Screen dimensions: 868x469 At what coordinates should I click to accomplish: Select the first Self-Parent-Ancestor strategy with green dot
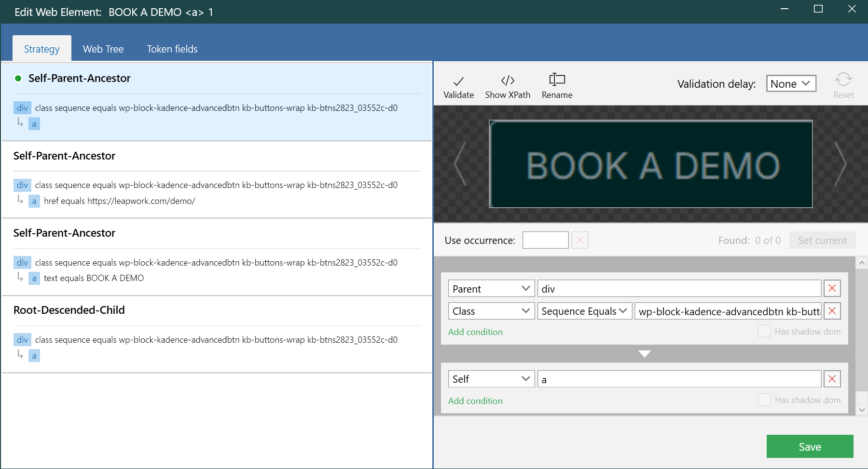[217, 102]
